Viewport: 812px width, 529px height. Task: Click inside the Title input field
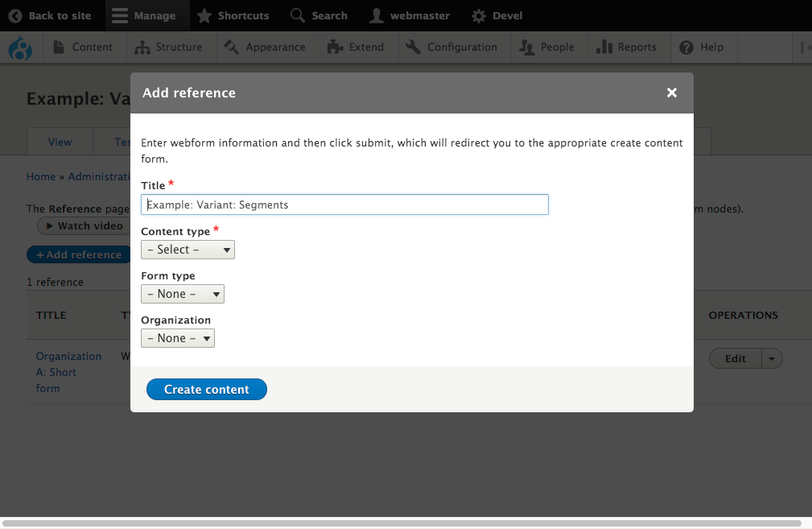344,205
